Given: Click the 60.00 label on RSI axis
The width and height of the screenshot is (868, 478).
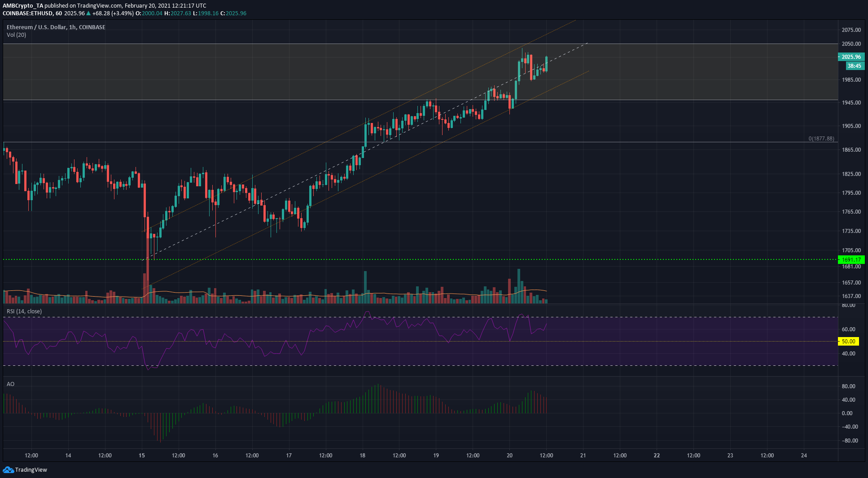Looking at the screenshot, I should point(848,329).
